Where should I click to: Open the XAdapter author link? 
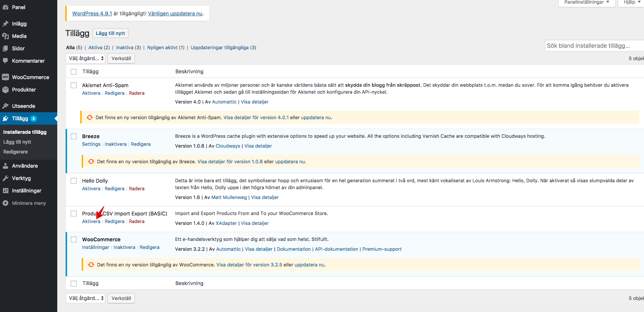(x=226, y=223)
